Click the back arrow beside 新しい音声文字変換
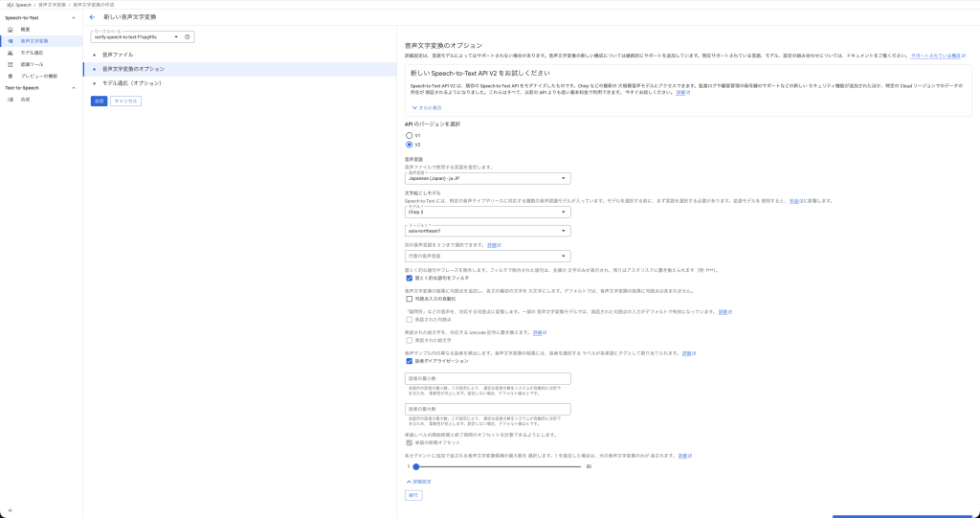Image resolution: width=980 pixels, height=518 pixels. point(92,17)
